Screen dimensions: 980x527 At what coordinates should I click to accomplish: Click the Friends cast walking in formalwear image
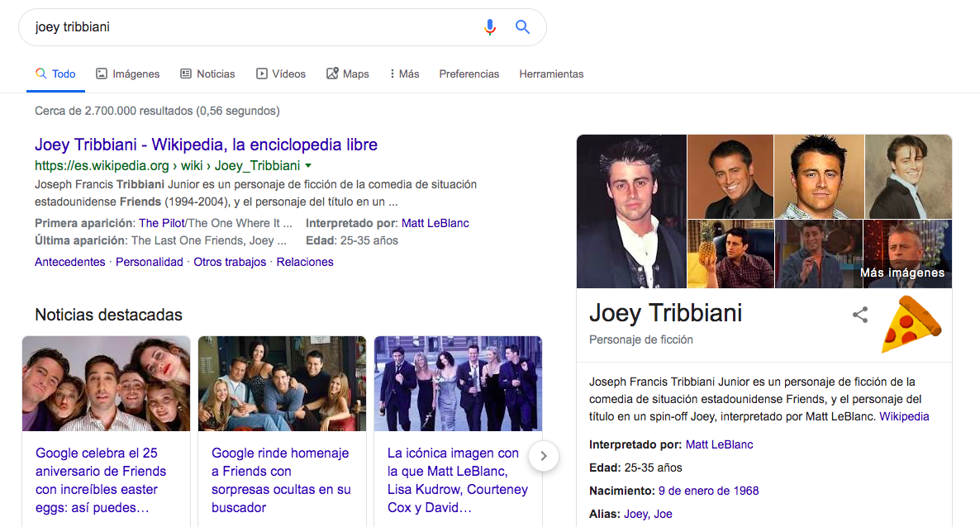[458, 383]
